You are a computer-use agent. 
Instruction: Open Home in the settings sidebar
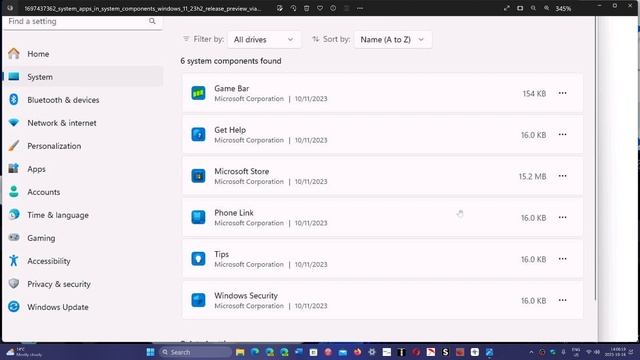tap(38, 53)
